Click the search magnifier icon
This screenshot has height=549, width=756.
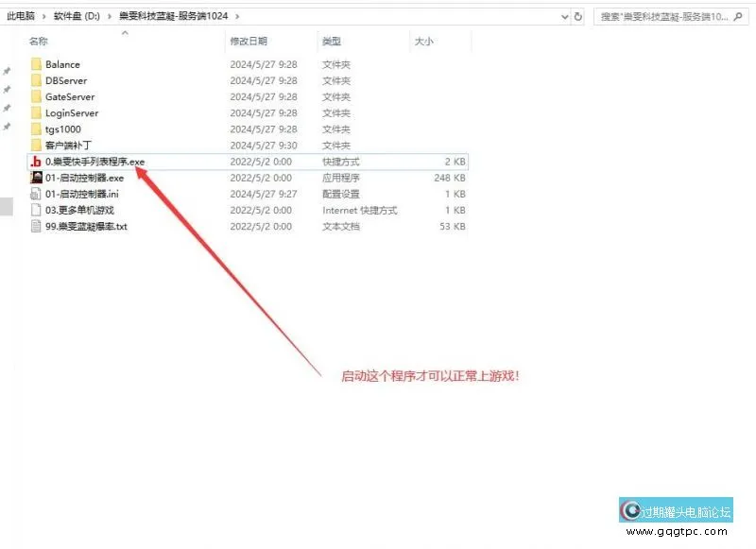click(739, 16)
